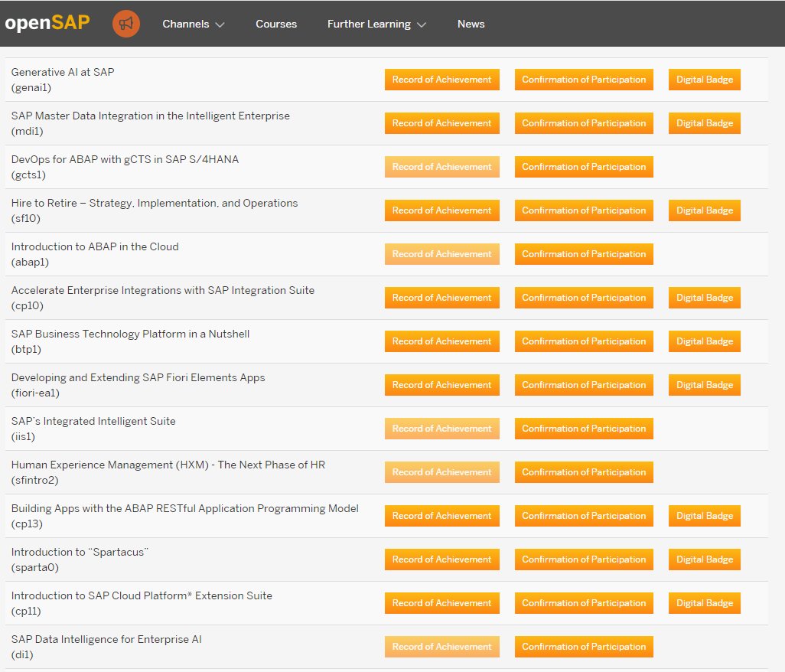This screenshot has height=672, width=785.
Task: Open Digital Badge for sparta0
Action: point(705,559)
